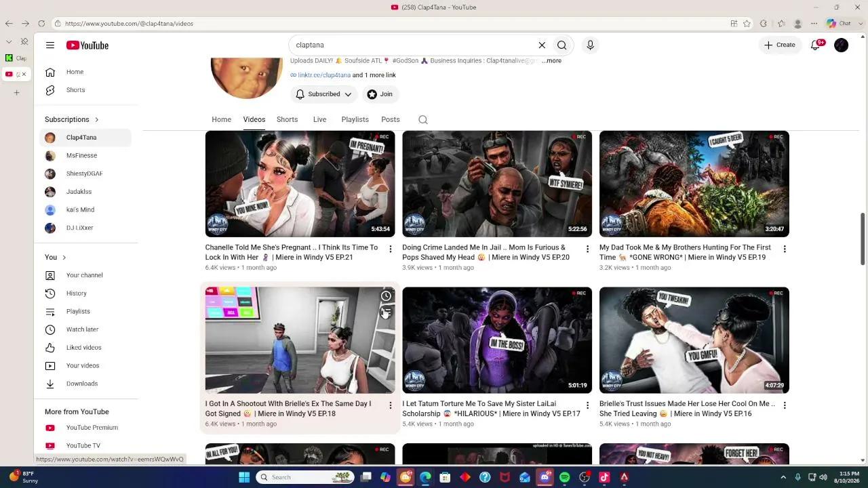Open the Subscribed notification dropdown
This screenshot has height=488, width=868.
(324, 94)
